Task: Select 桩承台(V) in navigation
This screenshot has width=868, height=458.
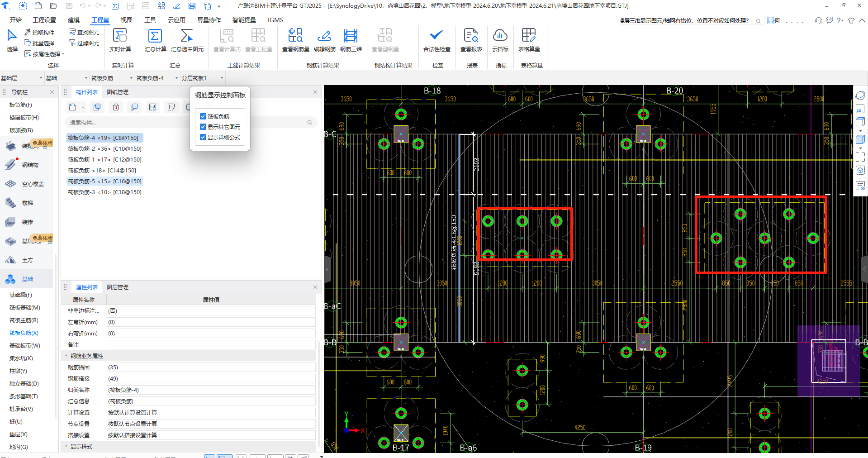Action: coord(21,409)
